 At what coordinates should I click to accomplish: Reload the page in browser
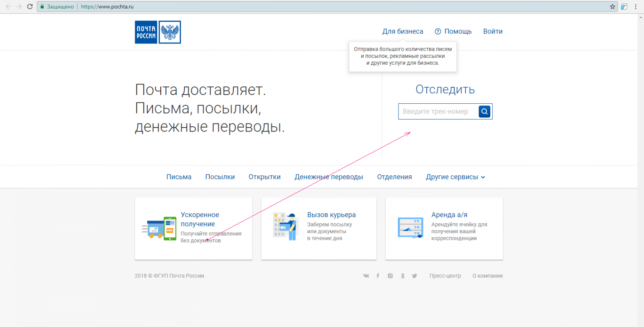(30, 6)
